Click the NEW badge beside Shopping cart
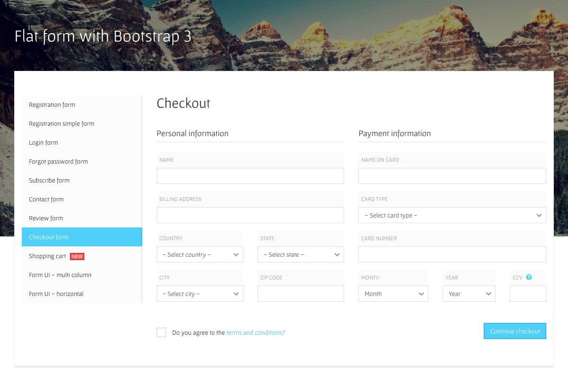 click(x=77, y=256)
